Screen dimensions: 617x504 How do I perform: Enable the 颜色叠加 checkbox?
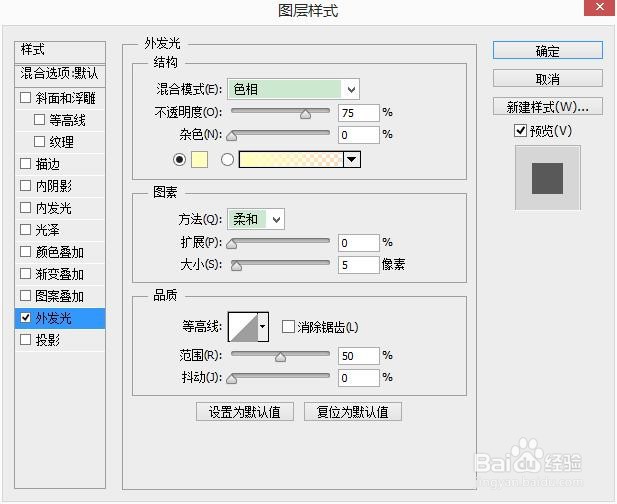(25, 252)
